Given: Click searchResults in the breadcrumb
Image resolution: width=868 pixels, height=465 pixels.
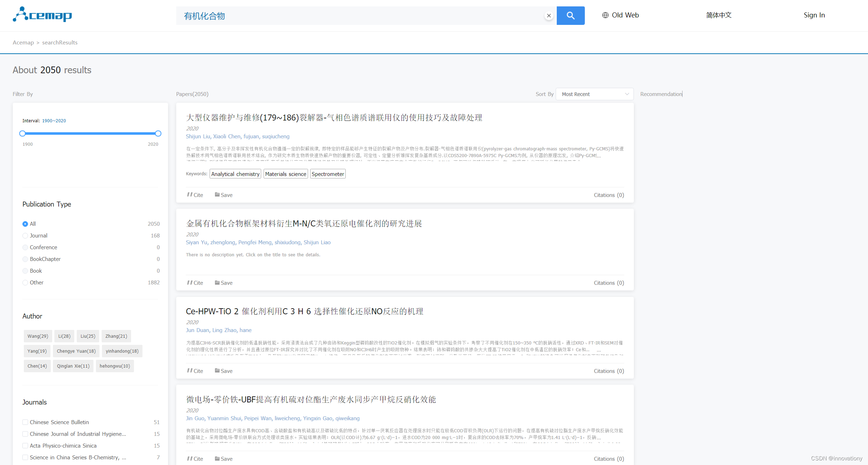Looking at the screenshot, I should click(x=60, y=43).
